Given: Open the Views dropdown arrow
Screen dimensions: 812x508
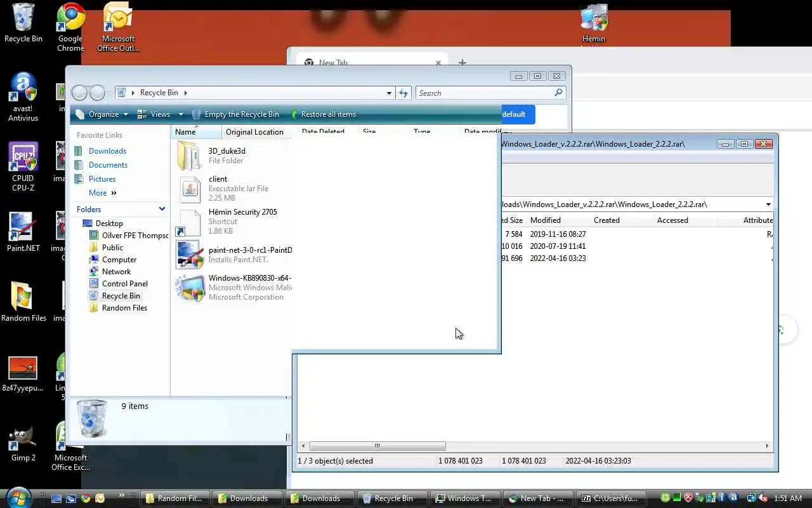Looking at the screenshot, I should click(x=181, y=114).
